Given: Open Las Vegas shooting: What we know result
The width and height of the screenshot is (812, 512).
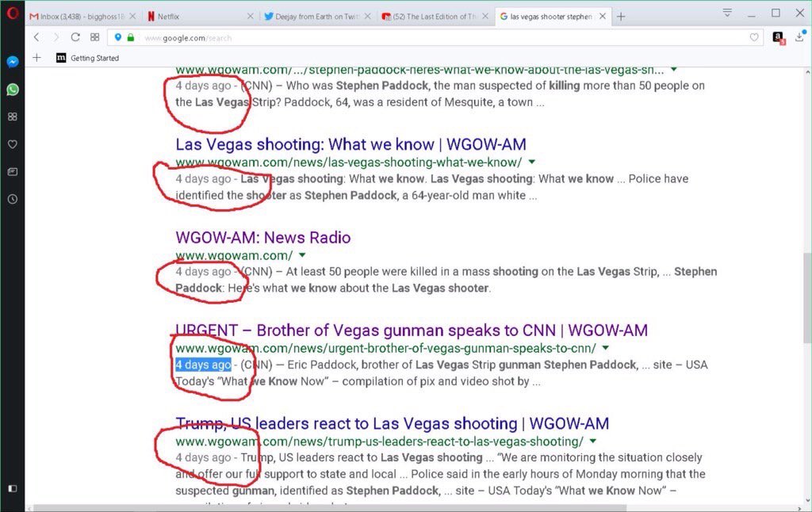Looking at the screenshot, I should coord(350,144).
